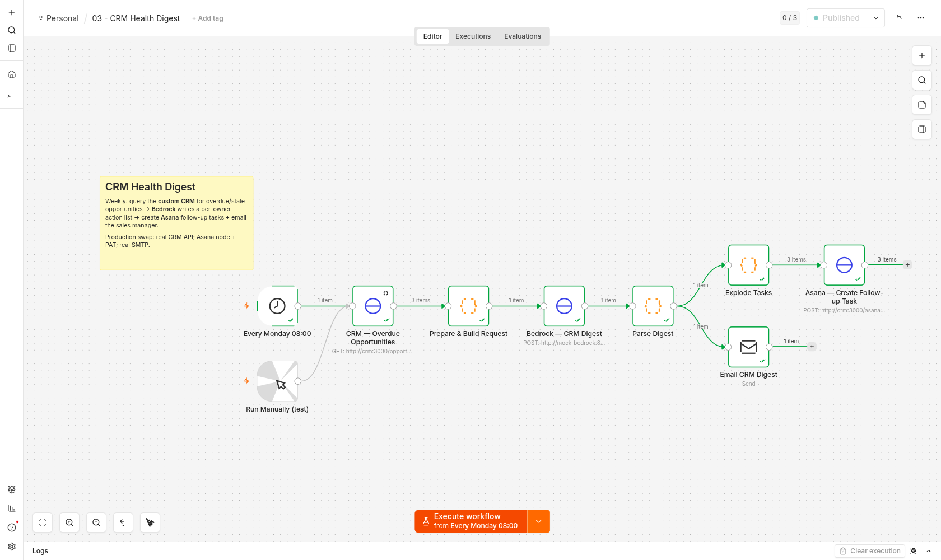Fit workflow to view
The image size is (941, 560).
pyautogui.click(x=43, y=522)
